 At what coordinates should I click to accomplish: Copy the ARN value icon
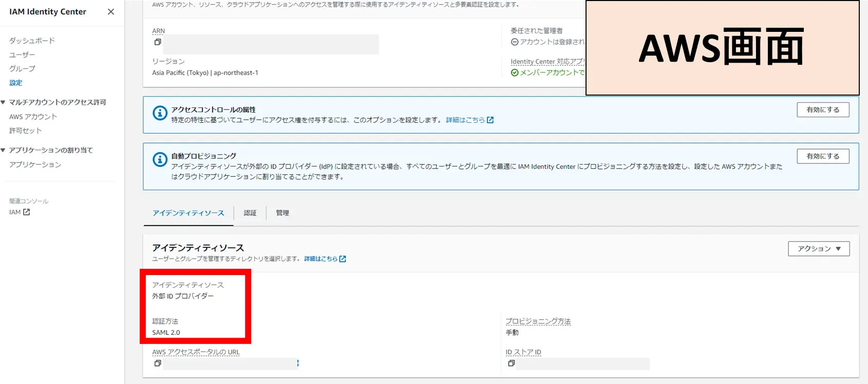pos(158,42)
